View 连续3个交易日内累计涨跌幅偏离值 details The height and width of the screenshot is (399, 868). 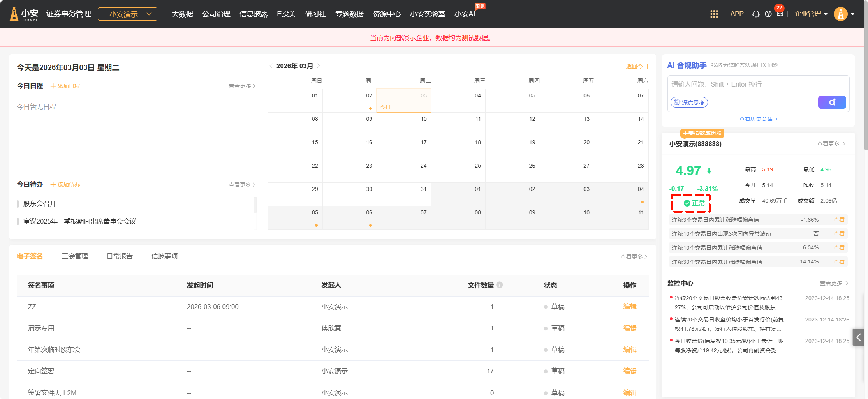coord(839,220)
